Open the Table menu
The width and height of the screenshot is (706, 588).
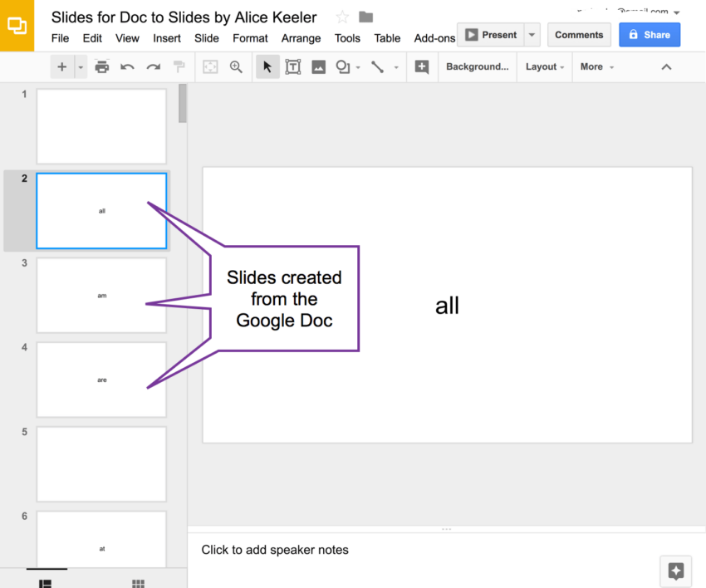pyautogui.click(x=387, y=38)
